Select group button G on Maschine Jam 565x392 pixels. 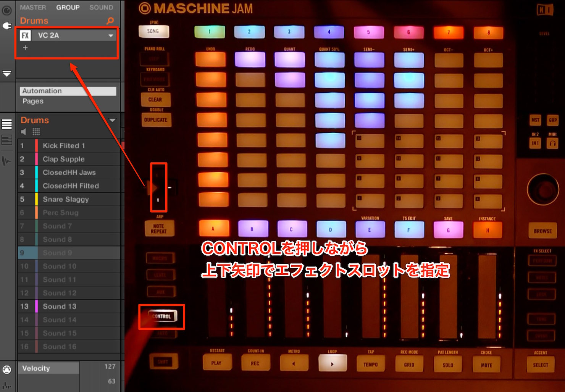tap(449, 230)
